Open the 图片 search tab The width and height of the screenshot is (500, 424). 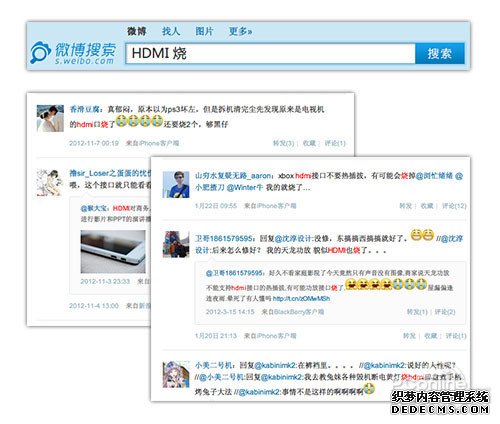(x=204, y=31)
